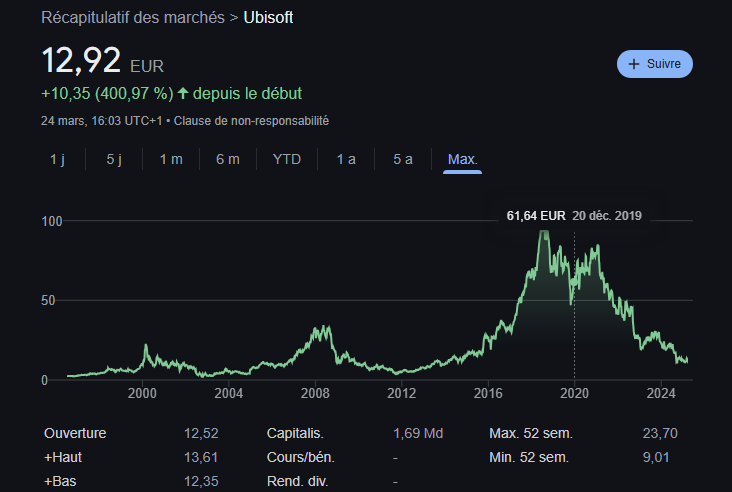Click the Ubisoft breadcrumb title
Image resolution: width=732 pixels, height=492 pixels.
coord(268,18)
